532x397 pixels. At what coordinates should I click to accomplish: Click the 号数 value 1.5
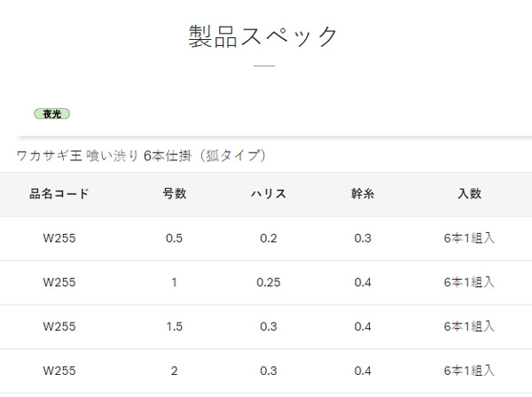175,326
